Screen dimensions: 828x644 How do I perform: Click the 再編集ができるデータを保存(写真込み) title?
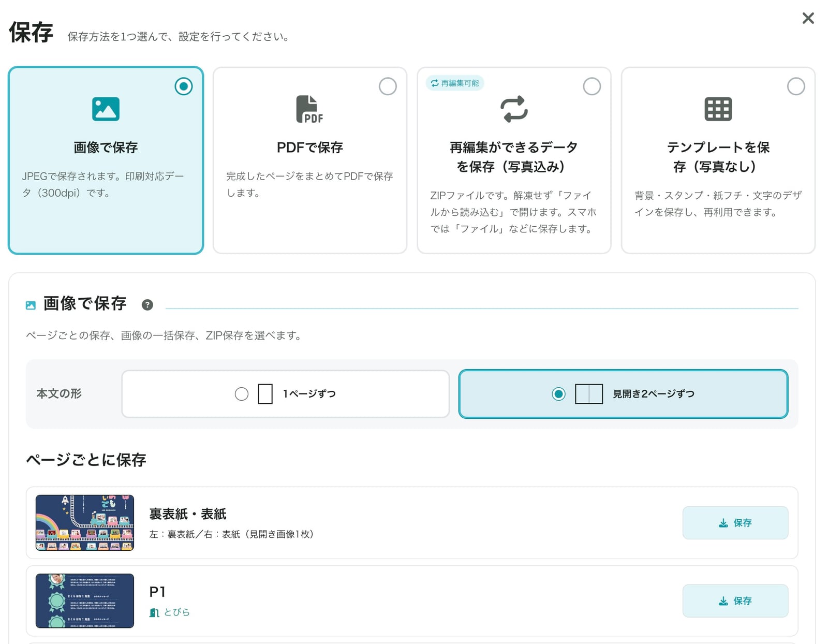(514, 157)
